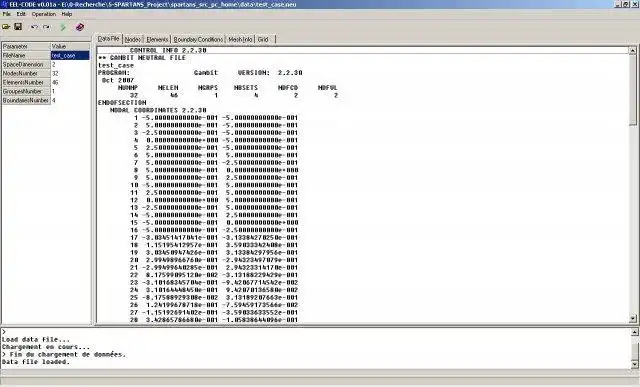Switch to the Elements tab
Screen dimensions: 640x387
pos(157,39)
